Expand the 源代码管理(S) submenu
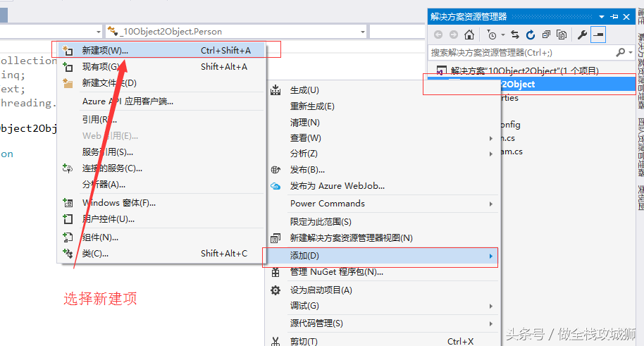The width and height of the screenshot is (644, 346). (382, 323)
